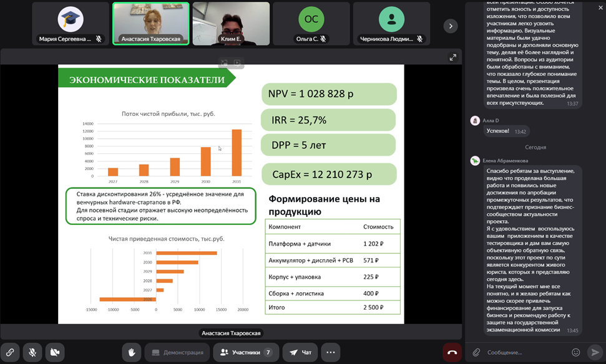The width and height of the screenshot is (606, 364).
Task: Open the emoji picker in chat
Action: (575, 352)
